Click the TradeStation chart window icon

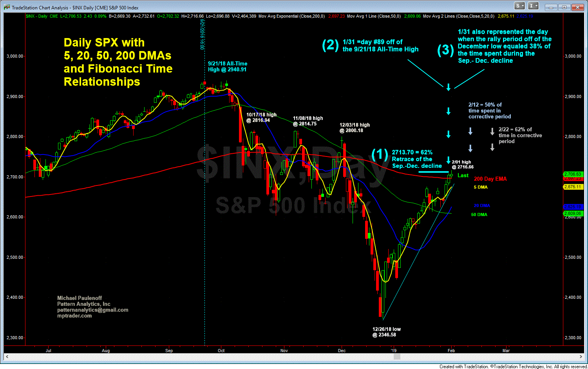pos(7,7)
